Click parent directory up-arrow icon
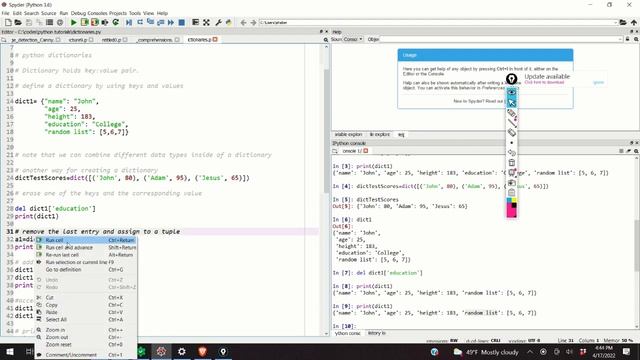640x360 pixels. [633, 22]
